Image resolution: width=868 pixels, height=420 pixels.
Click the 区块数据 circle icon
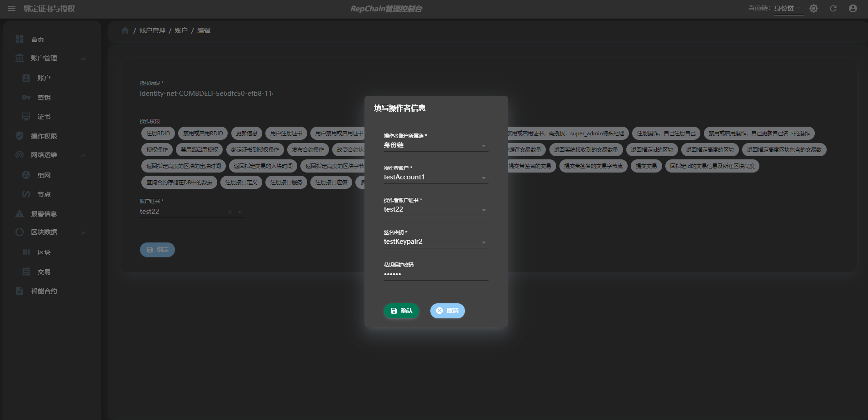[x=20, y=232]
